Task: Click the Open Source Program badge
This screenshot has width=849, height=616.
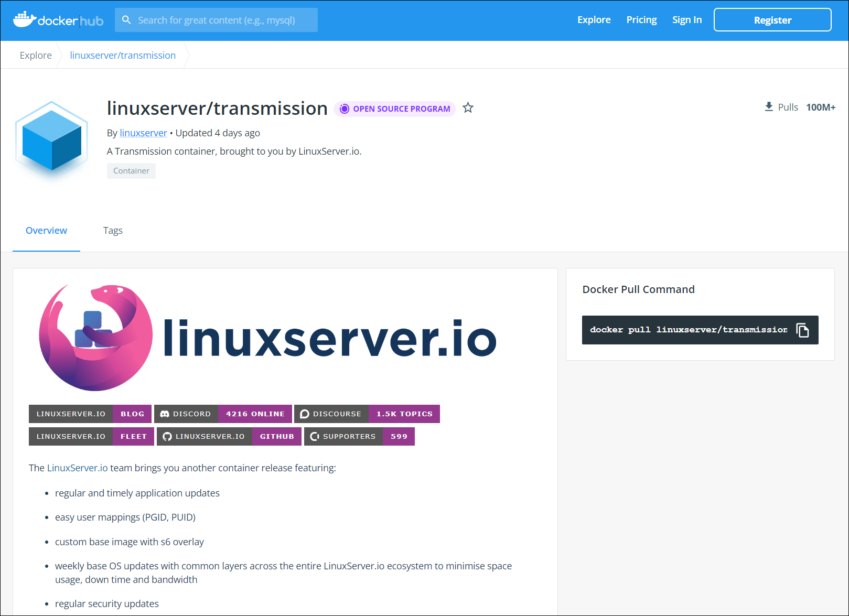Action: click(395, 109)
